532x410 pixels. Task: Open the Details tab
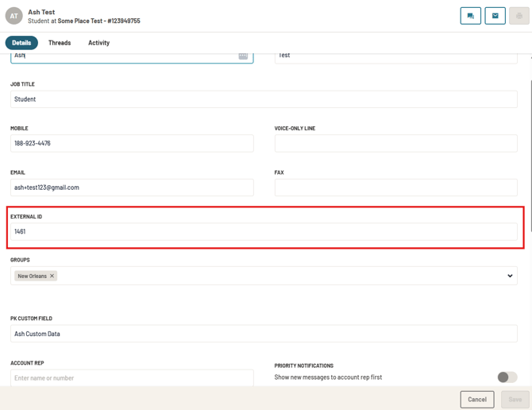point(21,43)
